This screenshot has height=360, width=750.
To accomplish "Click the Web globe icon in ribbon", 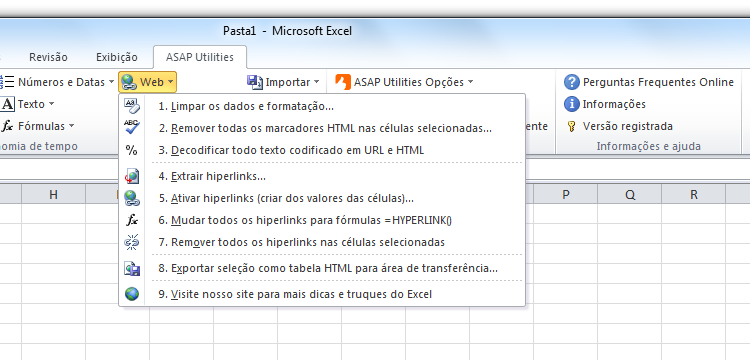I will tap(129, 82).
